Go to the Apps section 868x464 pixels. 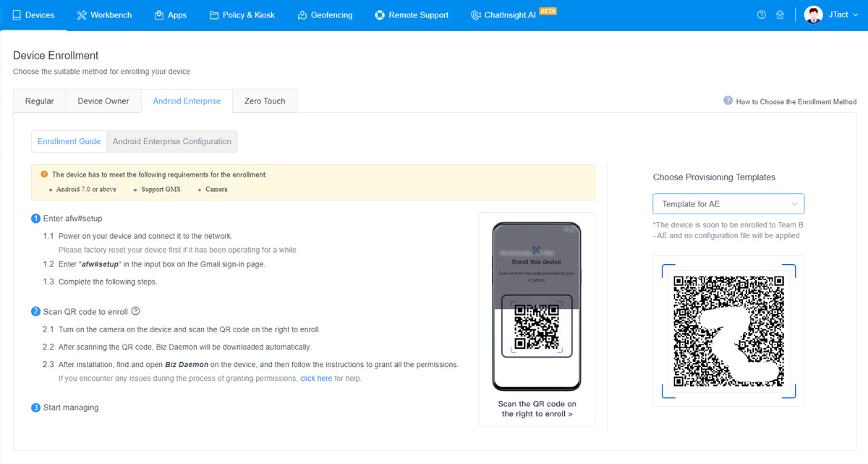[x=170, y=14]
